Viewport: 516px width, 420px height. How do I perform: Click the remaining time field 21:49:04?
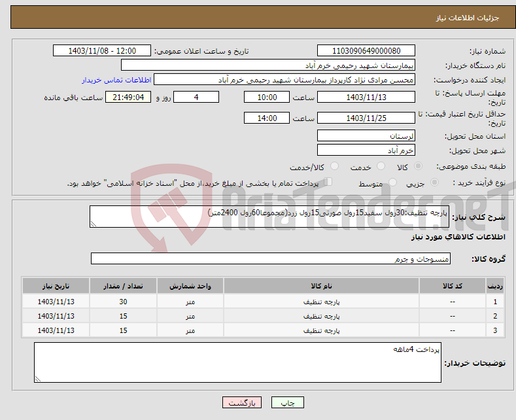128,97
